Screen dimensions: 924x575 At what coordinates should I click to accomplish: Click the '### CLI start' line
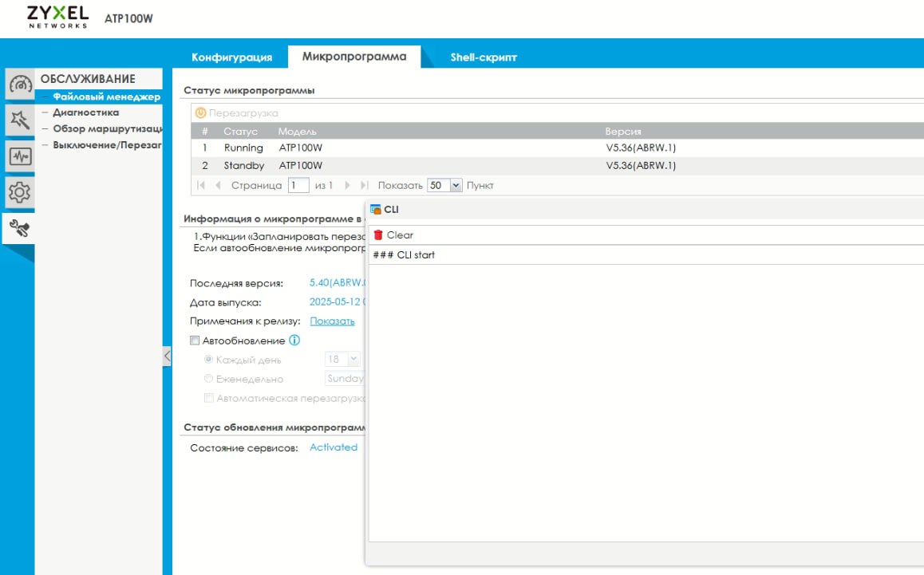pos(404,254)
